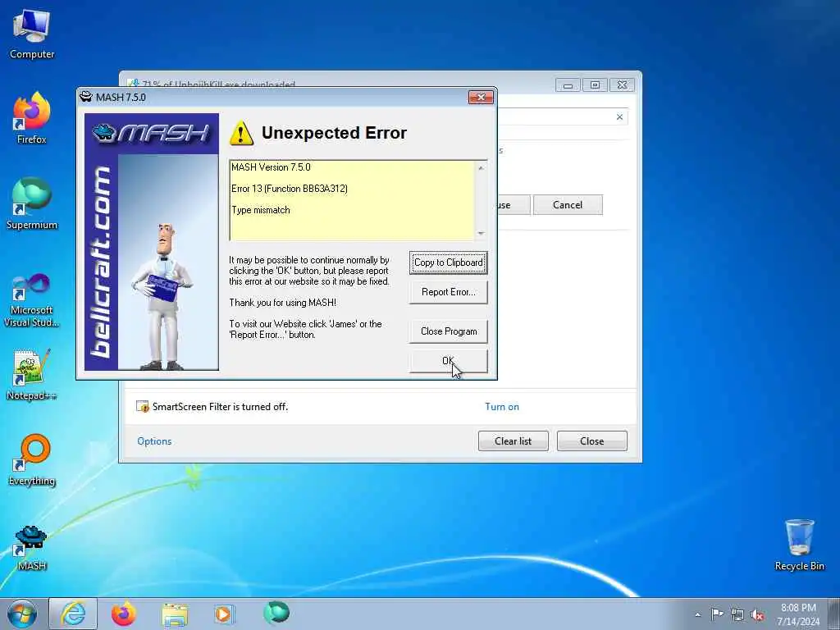Copy the error details to clipboard
Screen dimensions: 840x630
tap(449, 262)
